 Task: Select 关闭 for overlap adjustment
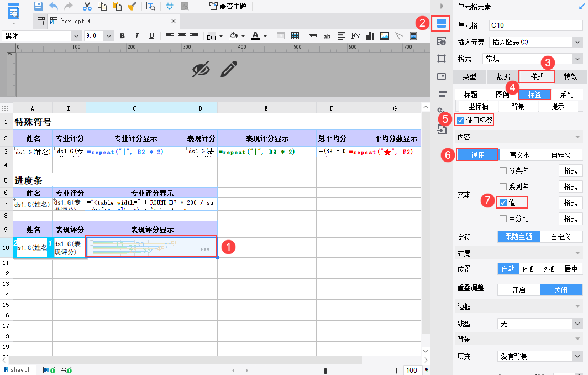tap(561, 290)
